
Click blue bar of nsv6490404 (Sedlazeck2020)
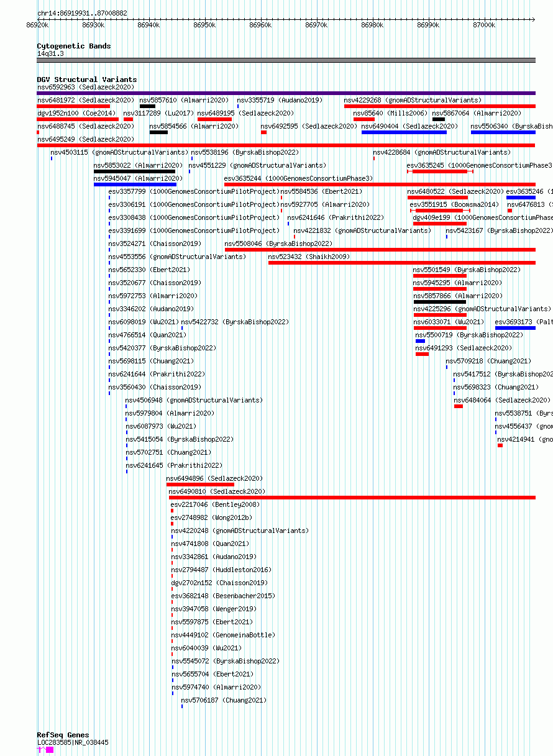(x=404, y=132)
